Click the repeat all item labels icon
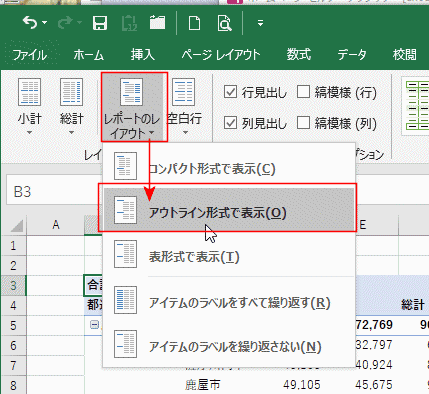Image resolution: width=429 pixels, height=394 pixels. point(125,300)
